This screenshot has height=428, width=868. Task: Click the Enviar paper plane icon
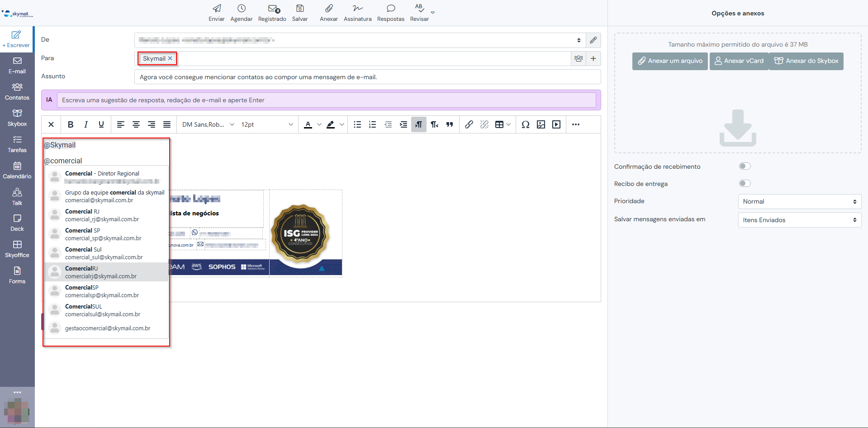pyautogui.click(x=217, y=9)
